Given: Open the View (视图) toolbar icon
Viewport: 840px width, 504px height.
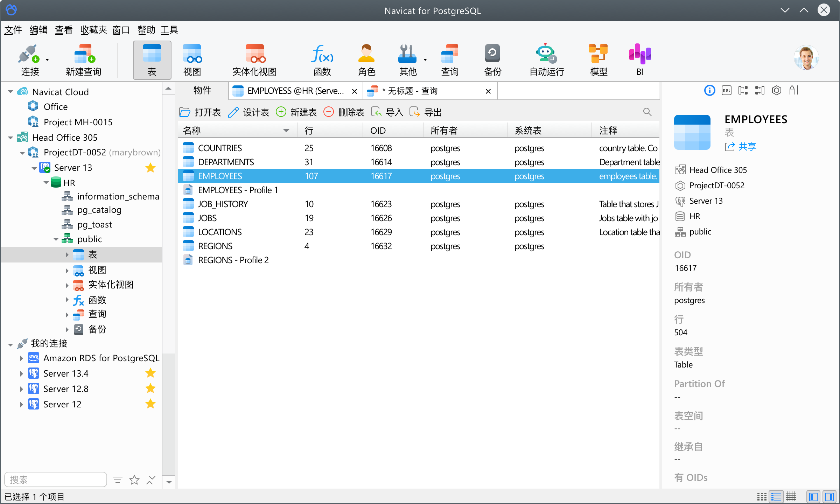Looking at the screenshot, I should coord(192,60).
